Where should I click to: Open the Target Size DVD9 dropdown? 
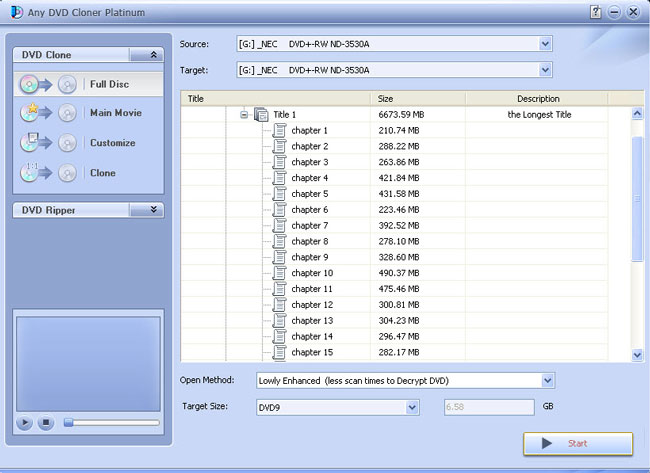412,407
